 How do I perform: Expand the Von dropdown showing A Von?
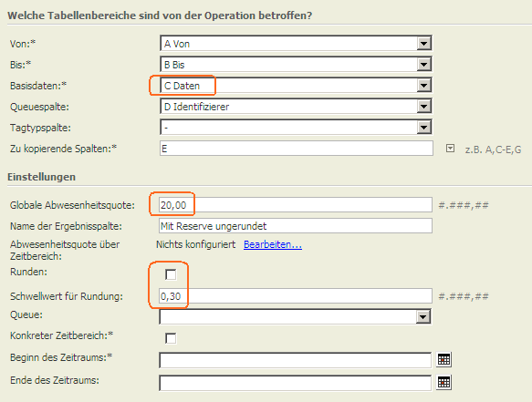point(424,44)
